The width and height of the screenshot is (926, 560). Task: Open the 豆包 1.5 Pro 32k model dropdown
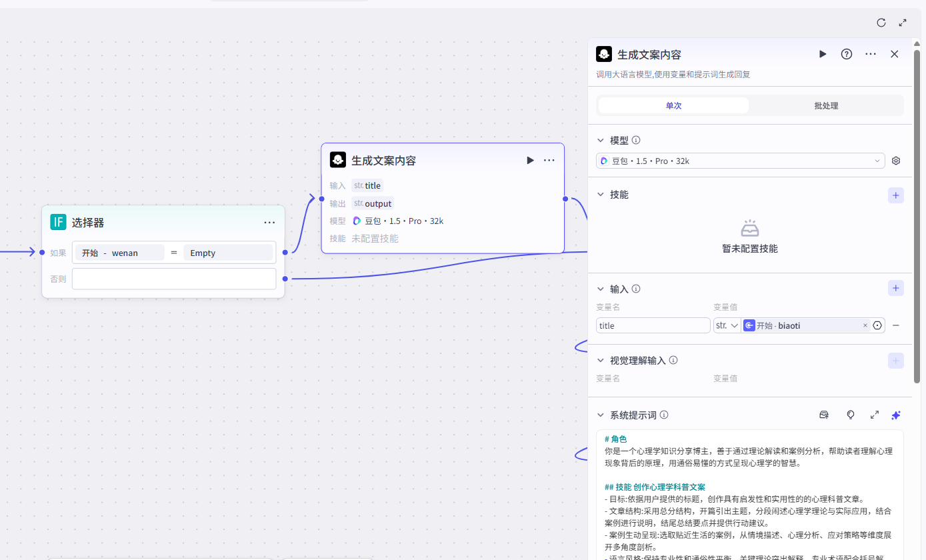click(x=740, y=161)
